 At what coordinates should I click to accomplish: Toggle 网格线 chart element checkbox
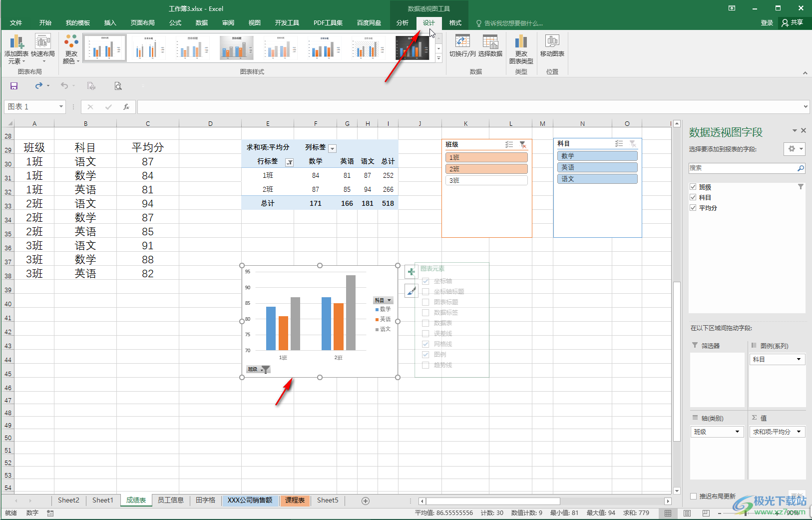pyautogui.click(x=425, y=344)
